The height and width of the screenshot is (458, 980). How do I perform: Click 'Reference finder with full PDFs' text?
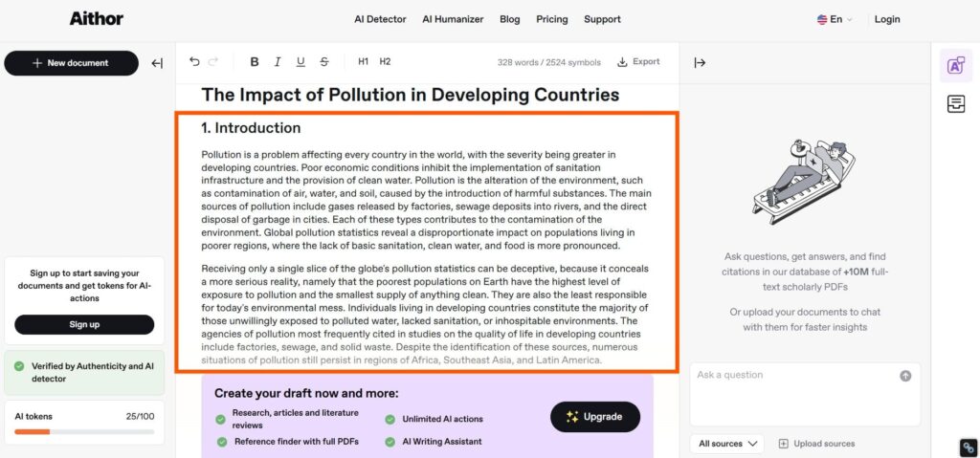coord(297,442)
